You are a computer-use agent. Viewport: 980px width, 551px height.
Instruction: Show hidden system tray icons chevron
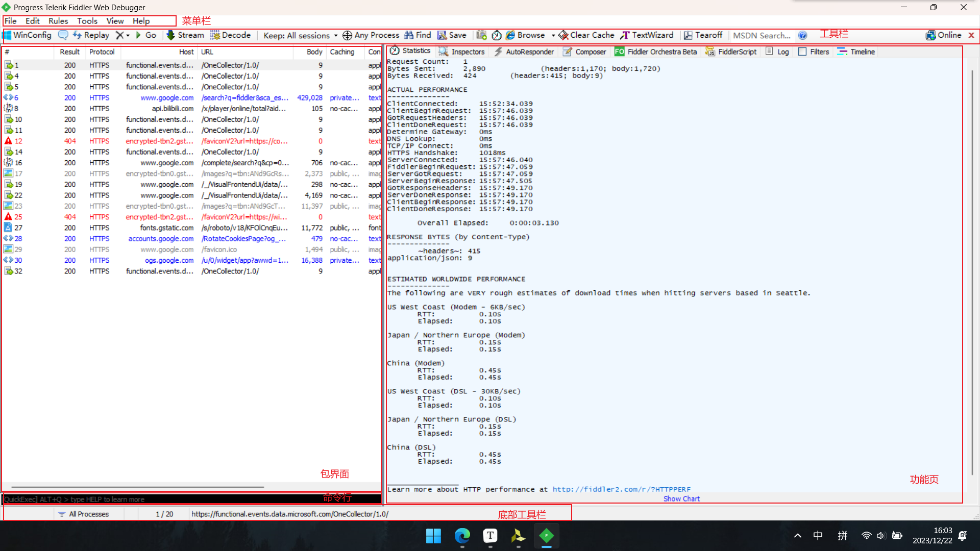(797, 536)
